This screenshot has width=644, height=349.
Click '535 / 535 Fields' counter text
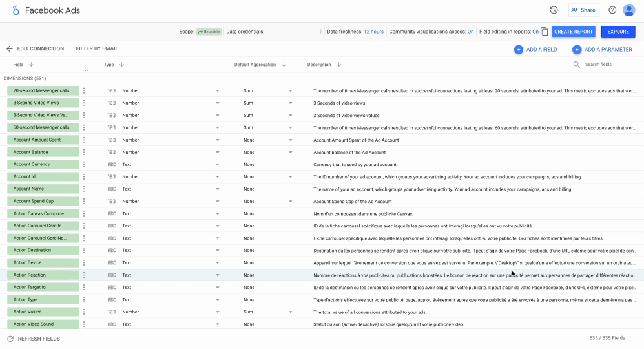607,338
